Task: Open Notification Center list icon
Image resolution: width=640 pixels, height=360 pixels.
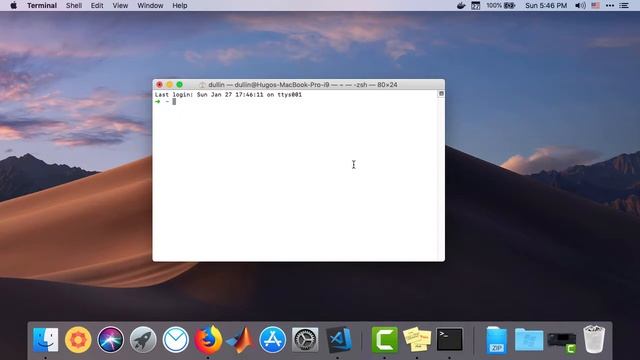Action: pos(624,5)
